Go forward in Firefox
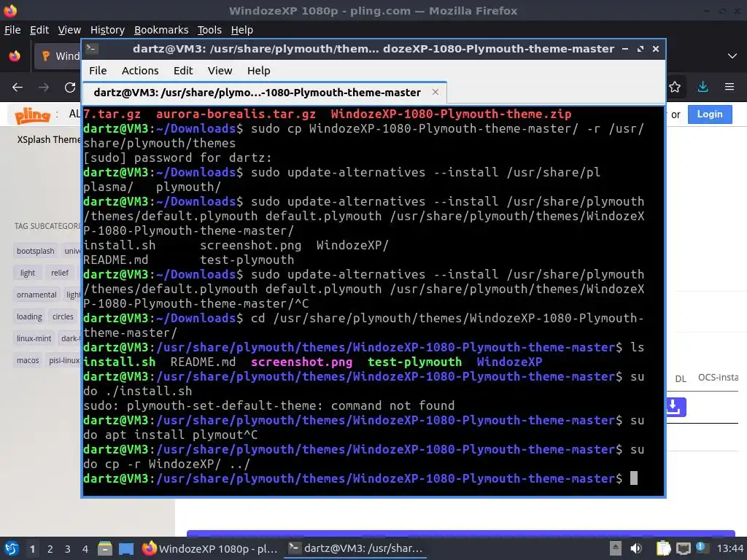This screenshot has height=560, width=747. (x=43, y=87)
